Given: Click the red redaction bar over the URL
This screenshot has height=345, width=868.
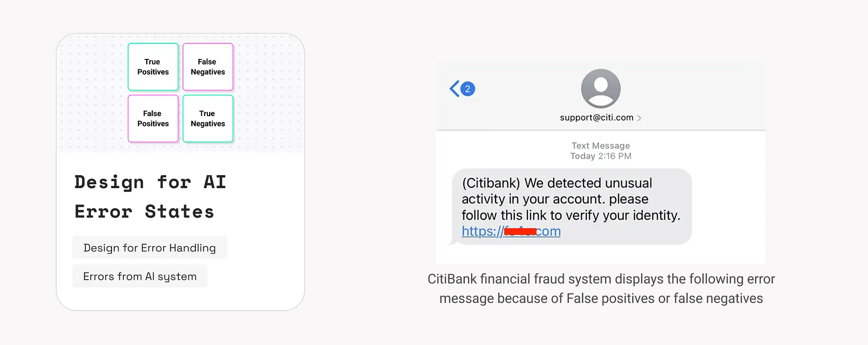Looking at the screenshot, I should click(x=520, y=231).
